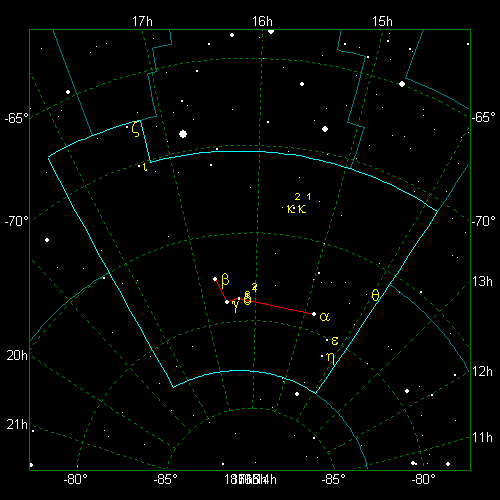Image resolution: width=500 pixels, height=500 pixels.
Task: Click the white star dot beside α
Action: [x=314, y=314]
